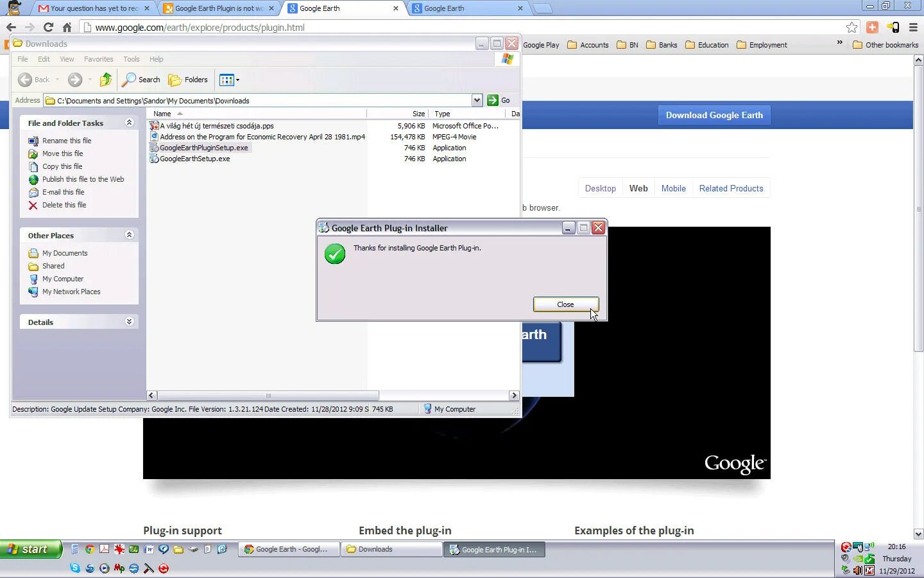Open Downloads taskbar button
The width and height of the screenshot is (924, 578).
(x=391, y=549)
